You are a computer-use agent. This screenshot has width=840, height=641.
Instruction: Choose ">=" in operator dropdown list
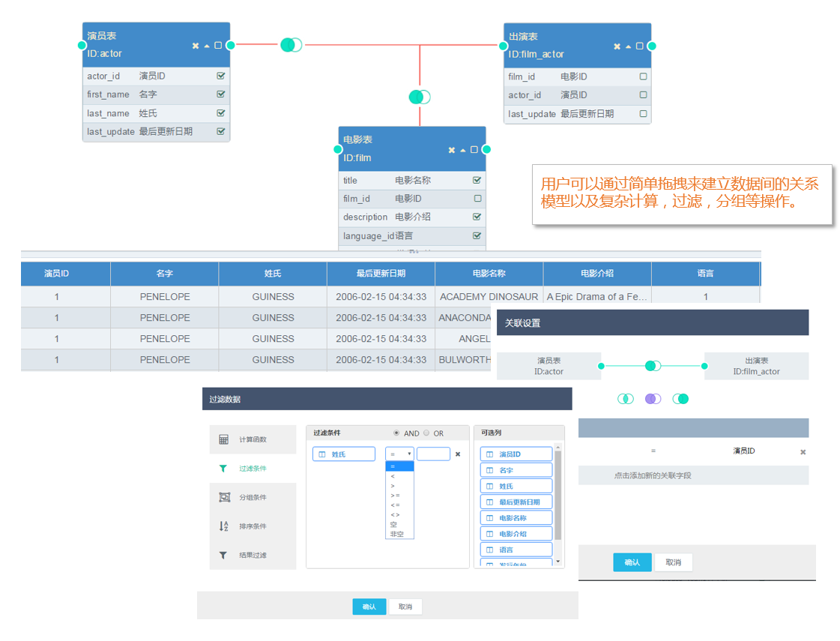tap(396, 496)
